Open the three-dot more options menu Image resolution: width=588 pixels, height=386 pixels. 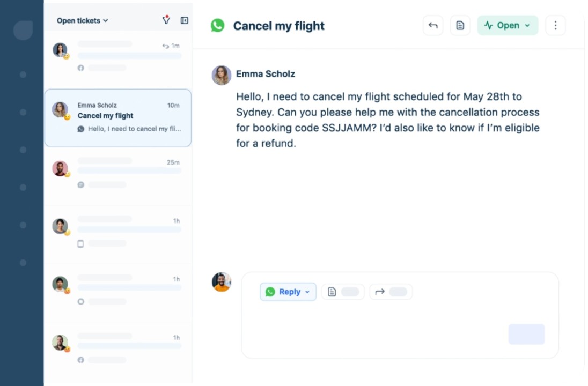click(555, 26)
